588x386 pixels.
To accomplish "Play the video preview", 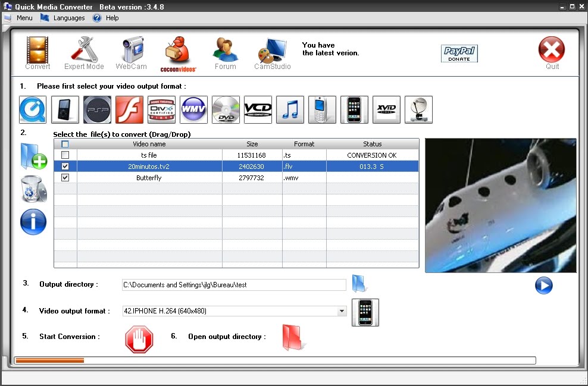I will click(x=543, y=285).
